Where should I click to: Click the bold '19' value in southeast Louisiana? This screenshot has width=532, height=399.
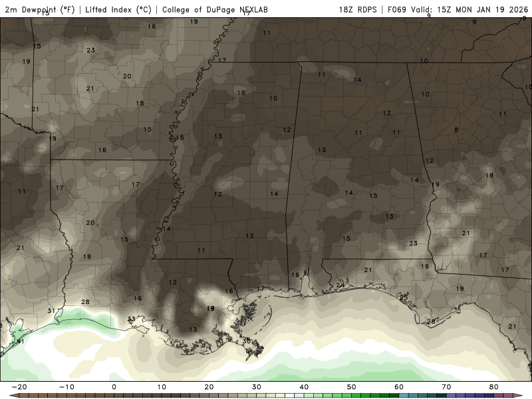tap(210, 309)
